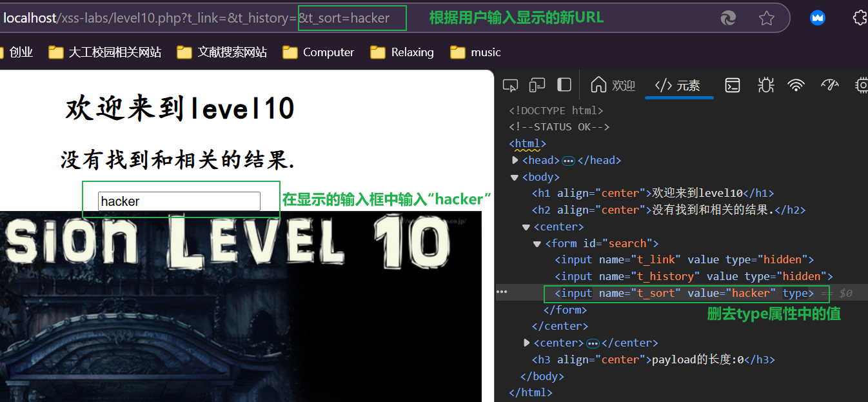Click the 欢迎来到level10 page heading

(x=180, y=108)
